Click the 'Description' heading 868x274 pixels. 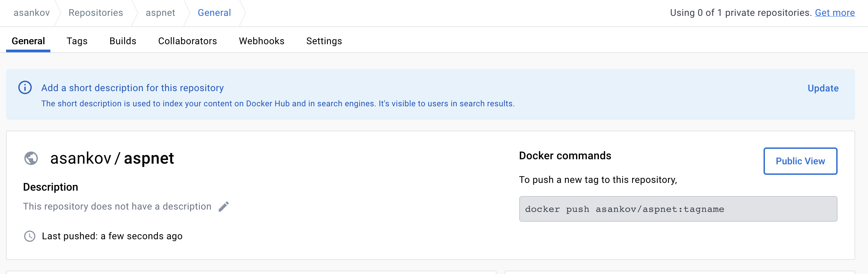[51, 187]
